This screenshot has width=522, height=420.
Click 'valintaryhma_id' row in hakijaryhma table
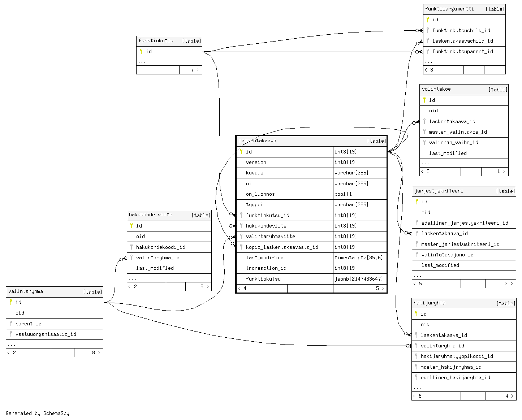[464, 346]
